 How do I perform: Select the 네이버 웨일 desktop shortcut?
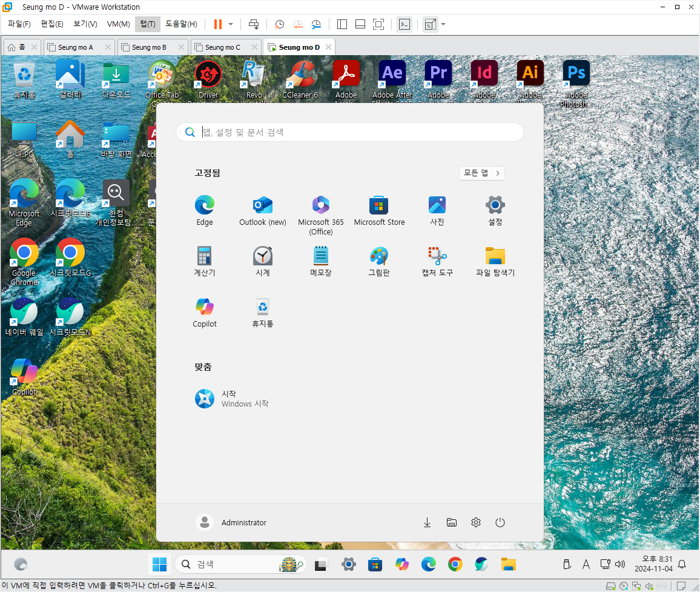[x=24, y=316]
